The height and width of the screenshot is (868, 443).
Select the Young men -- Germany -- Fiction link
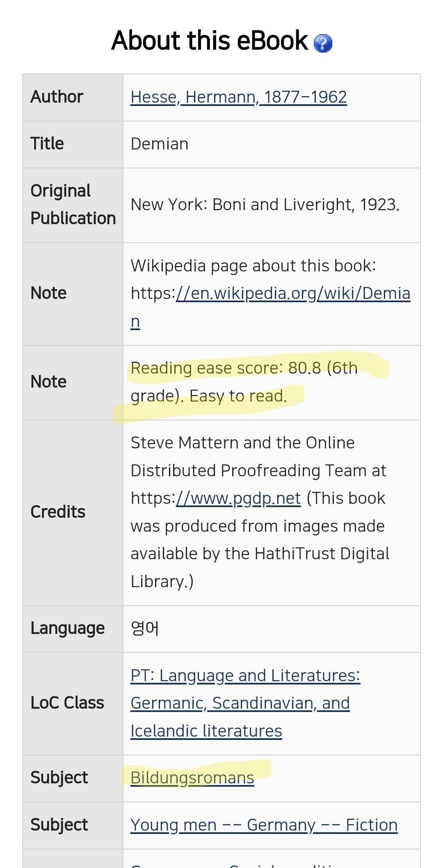point(264,825)
